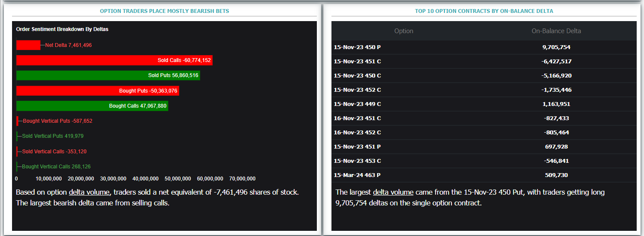644x236 pixels.
Task: Click the delta value -546,841
Action: click(556, 161)
